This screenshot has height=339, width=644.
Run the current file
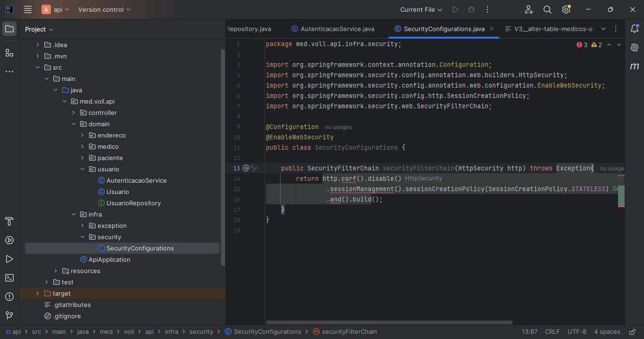coord(455,9)
